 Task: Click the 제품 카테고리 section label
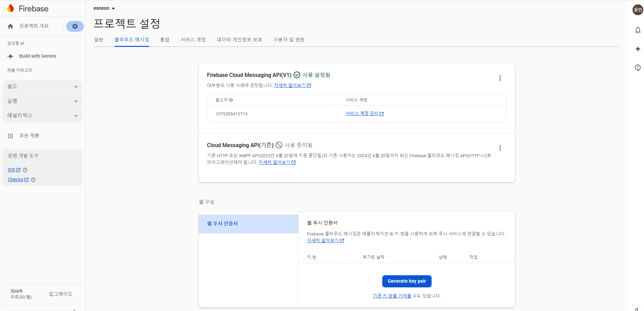(20, 70)
